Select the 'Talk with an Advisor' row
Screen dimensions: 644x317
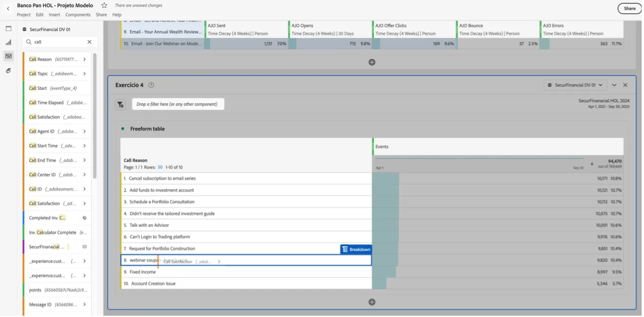(x=246, y=225)
